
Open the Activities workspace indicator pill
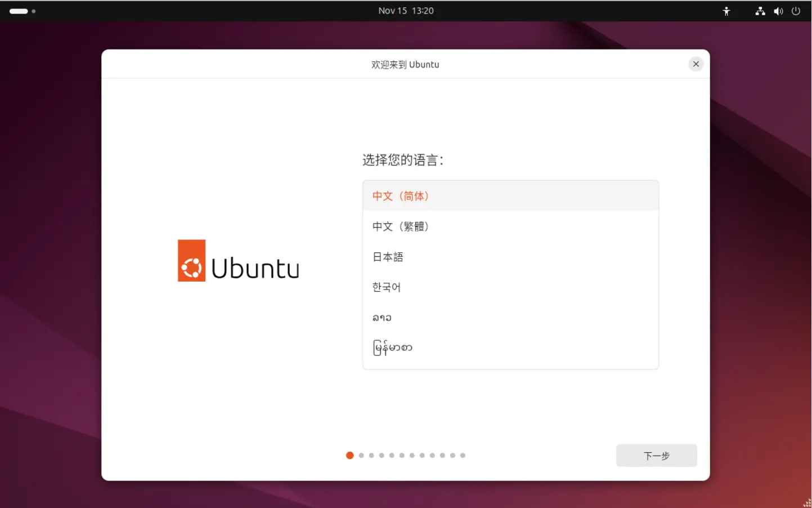[x=19, y=11]
